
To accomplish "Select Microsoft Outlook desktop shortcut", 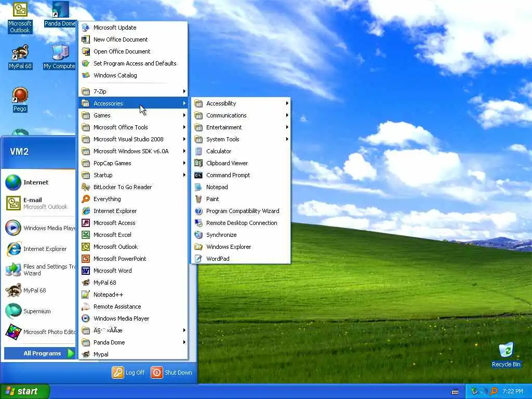I will tap(20, 18).
